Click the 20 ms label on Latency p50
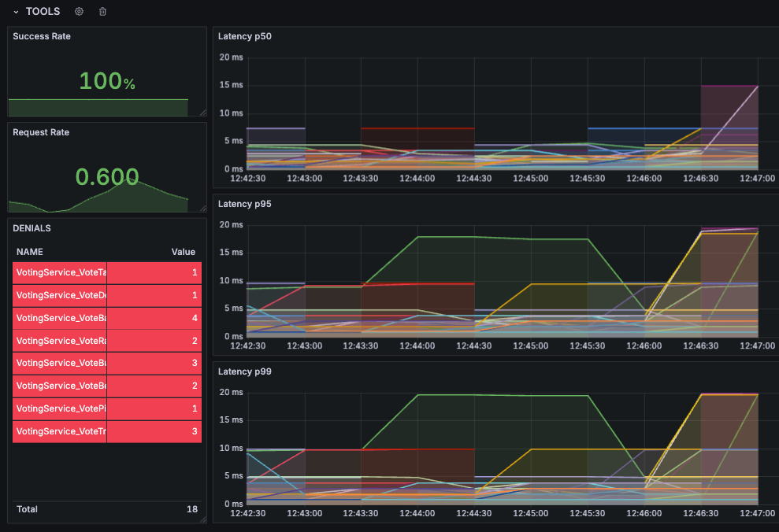Image resolution: width=779 pixels, height=532 pixels. click(x=232, y=57)
